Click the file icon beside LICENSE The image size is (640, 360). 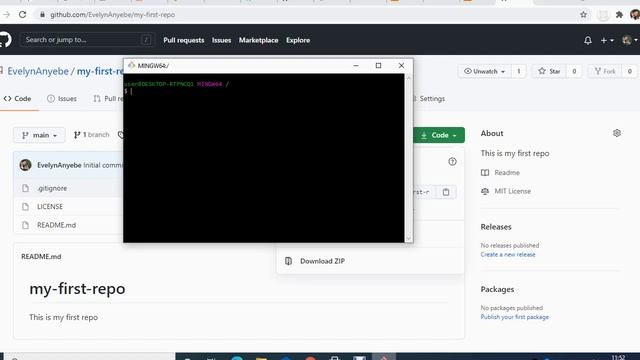point(25,207)
